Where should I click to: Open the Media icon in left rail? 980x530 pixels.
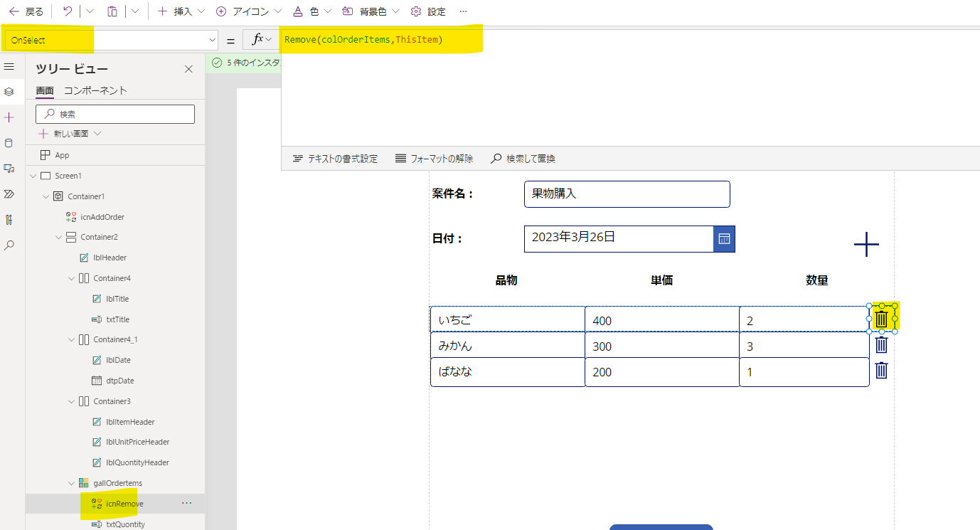(x=9, y=169)
